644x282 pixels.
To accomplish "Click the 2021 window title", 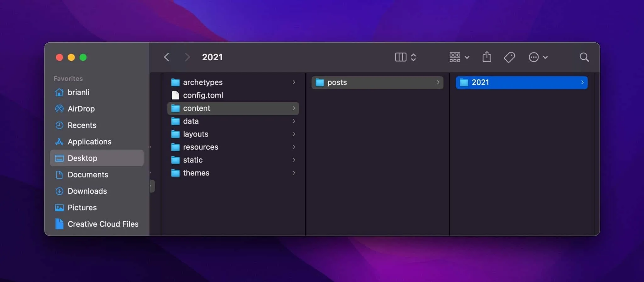I will click(x=212, y=57).
